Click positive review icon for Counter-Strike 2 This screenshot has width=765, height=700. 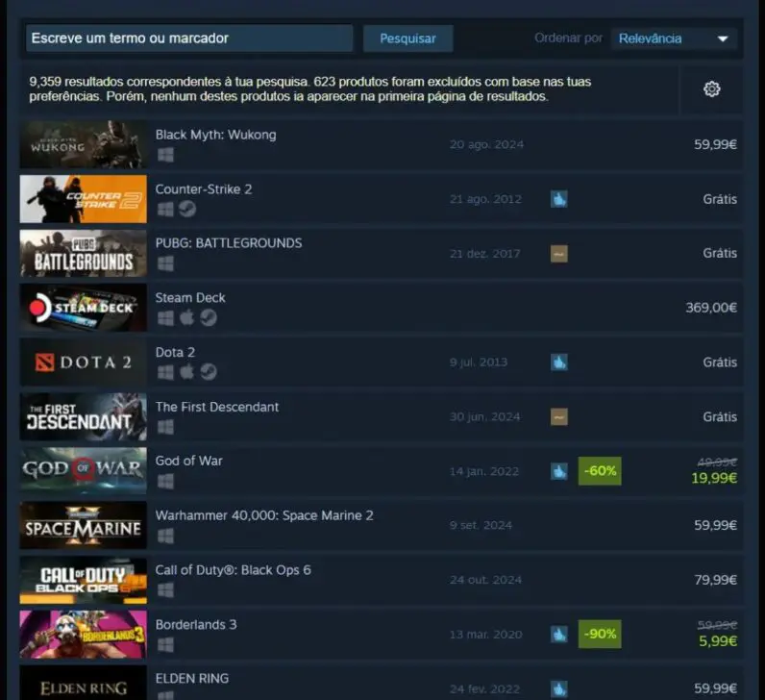[559, 199]
